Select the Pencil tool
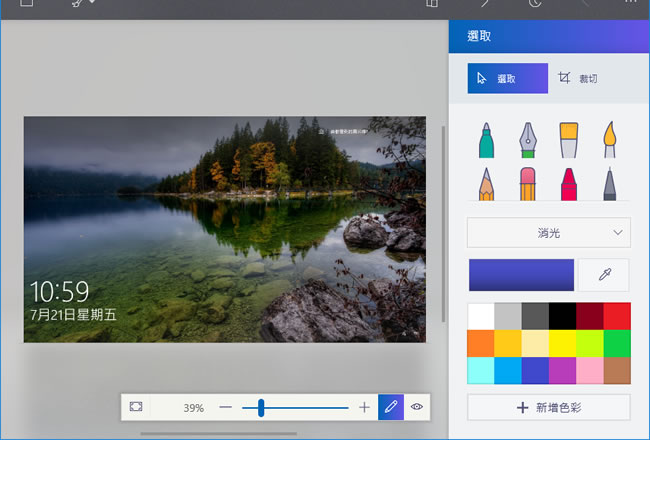Viewport: 650px width, 481px height. 486,184
